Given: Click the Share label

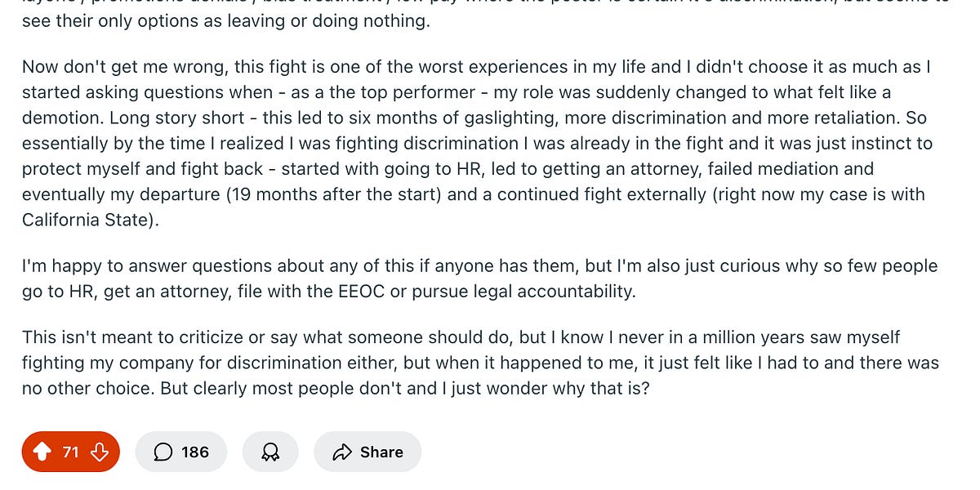Looking at the screenshot, I should (381, 452).
